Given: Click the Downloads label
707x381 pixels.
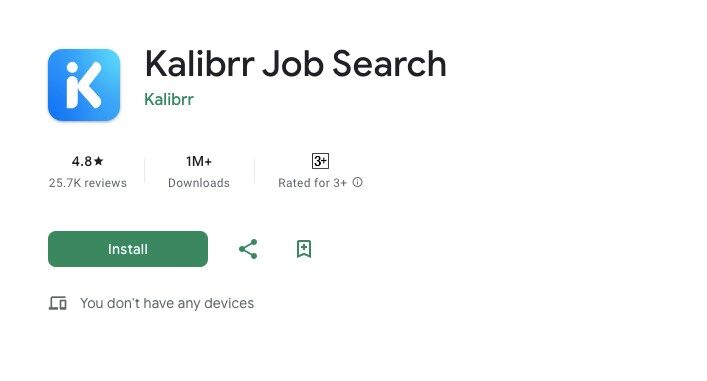Looking at the screenshot, I should tap(199, 183).
